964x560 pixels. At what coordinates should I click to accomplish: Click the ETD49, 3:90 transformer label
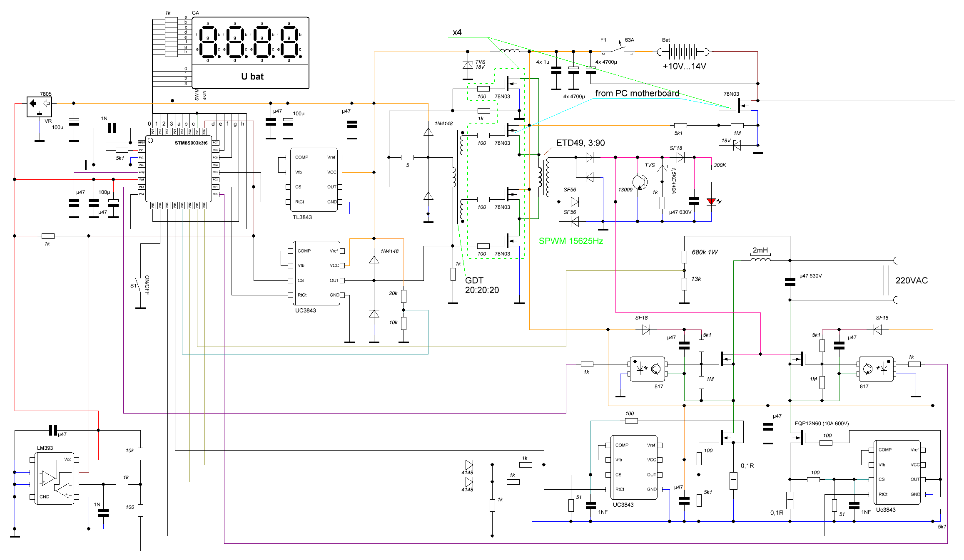pos(580,143)
